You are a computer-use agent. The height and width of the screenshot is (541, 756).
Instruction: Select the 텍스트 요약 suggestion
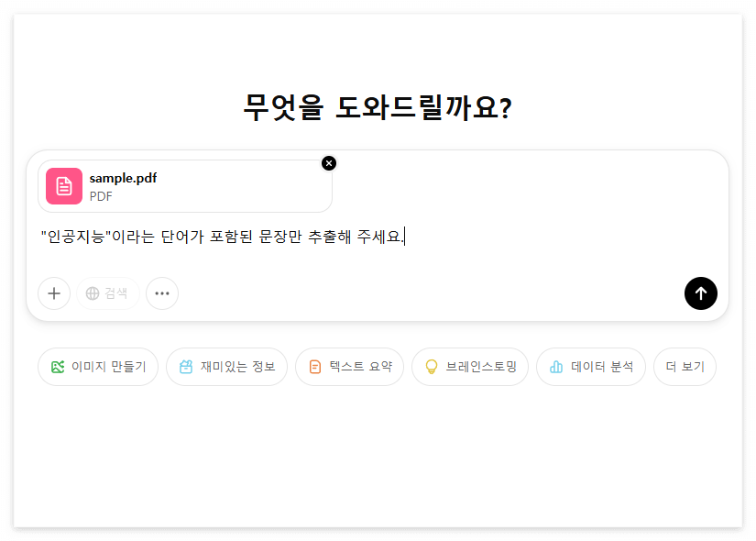(349, 366)
